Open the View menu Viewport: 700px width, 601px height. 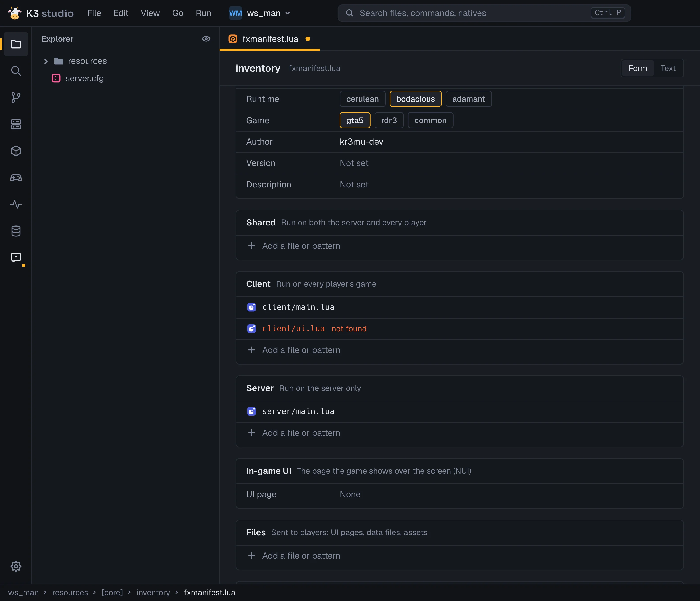[x=150, y=13]
